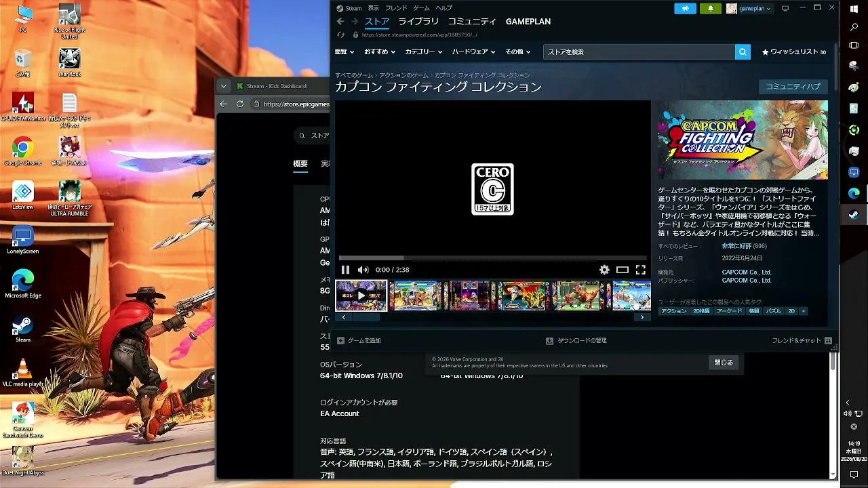Switch Steam to Big Picture mode icon
Viewport: 868px width, 488px height.
[785, 8]
